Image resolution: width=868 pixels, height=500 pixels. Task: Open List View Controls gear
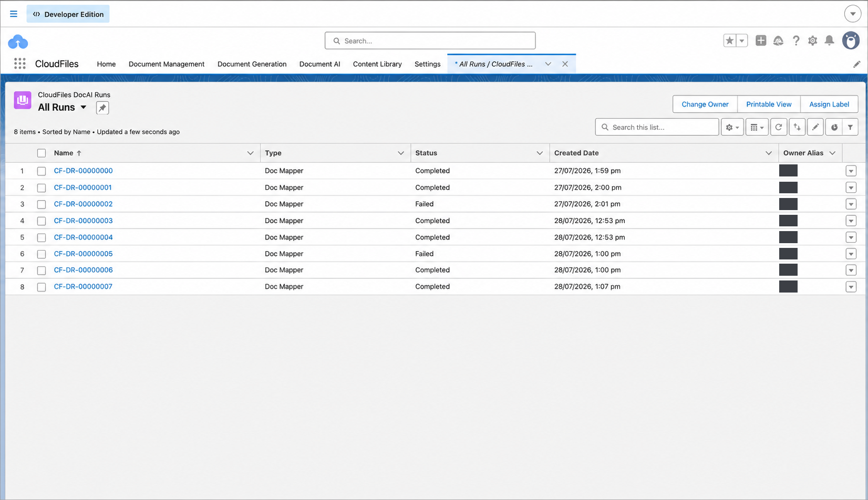(x=732, y=127)
